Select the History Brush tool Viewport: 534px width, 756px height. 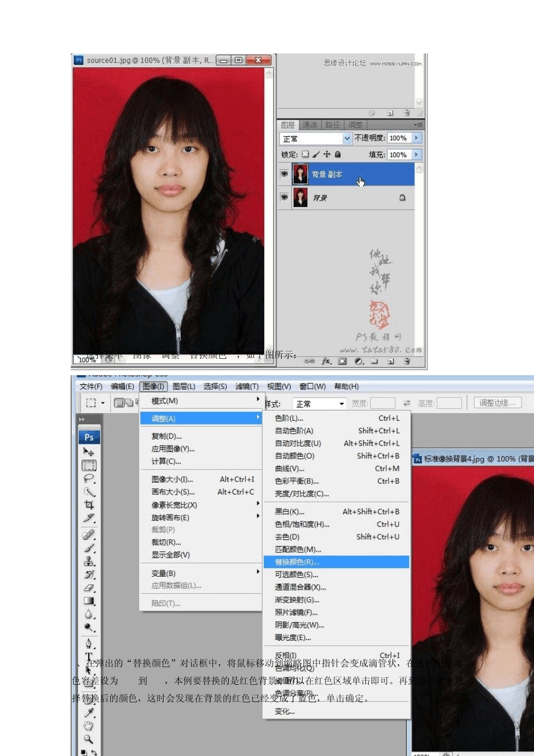tap(89, 574)
